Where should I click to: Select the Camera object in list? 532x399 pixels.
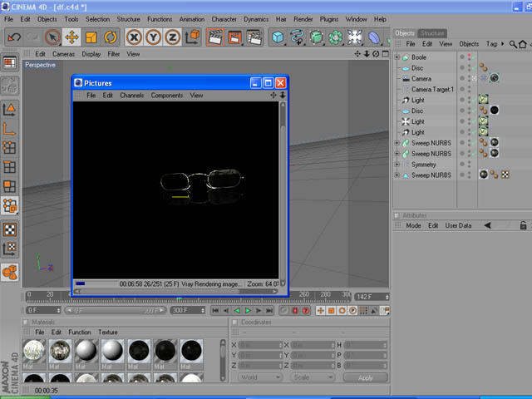point(421,79)
